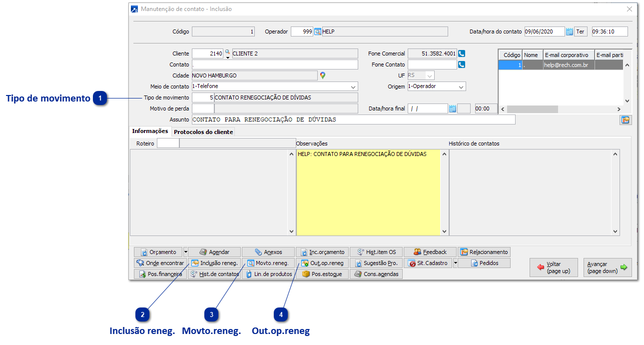644x345 pixels.
Task: Click scroll down arrow of Observações box
Action: [x=444, y=231]
